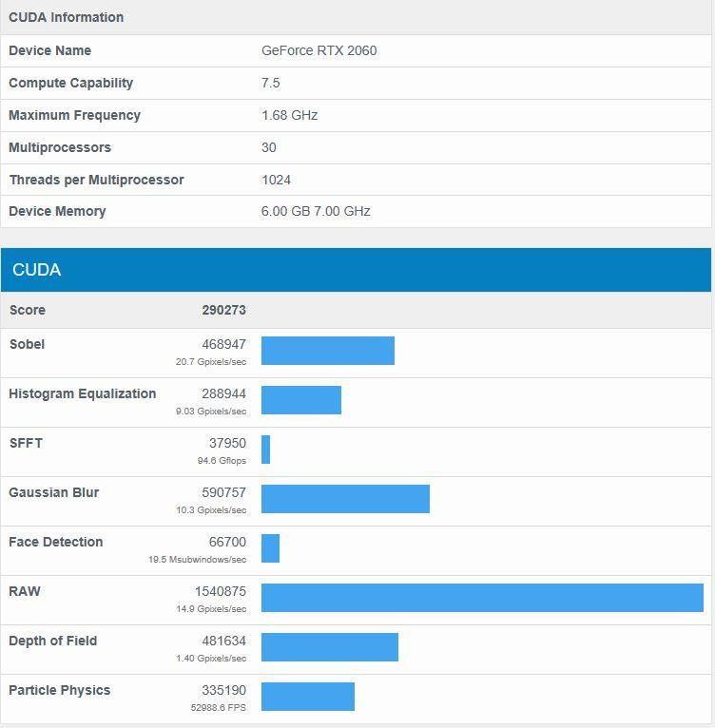Select the RAW score 1540875
The width and height of the screenshot is (715, 728).
(220, 591)
